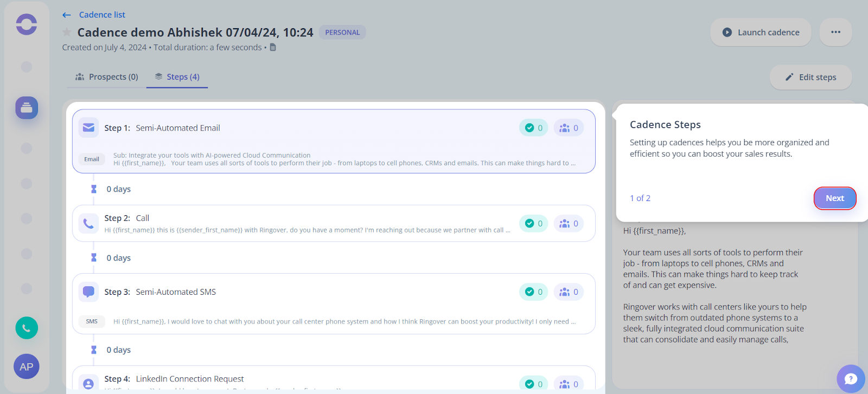Open the three-dots more options menu
868x394 pixels.
point(835,32)
